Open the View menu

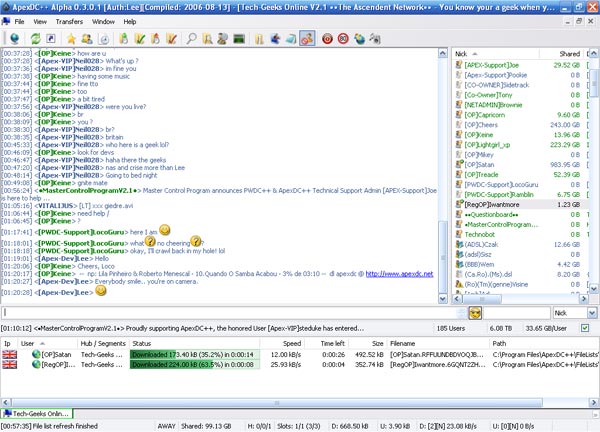click(x=40, y=22)
